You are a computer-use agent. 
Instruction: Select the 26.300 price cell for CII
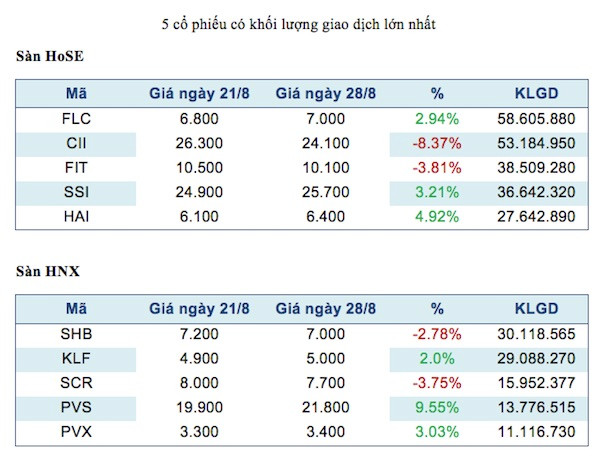coord(199,141)
